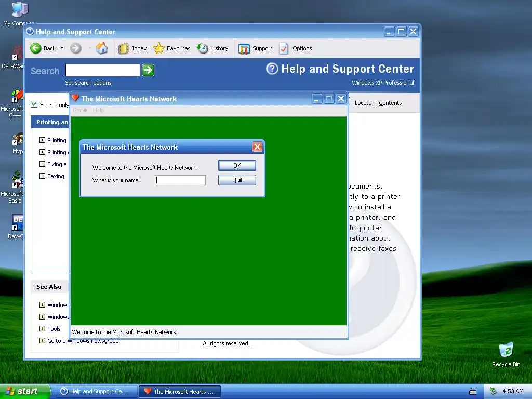Click the green search Go arrow button

(x=148, y=70)
